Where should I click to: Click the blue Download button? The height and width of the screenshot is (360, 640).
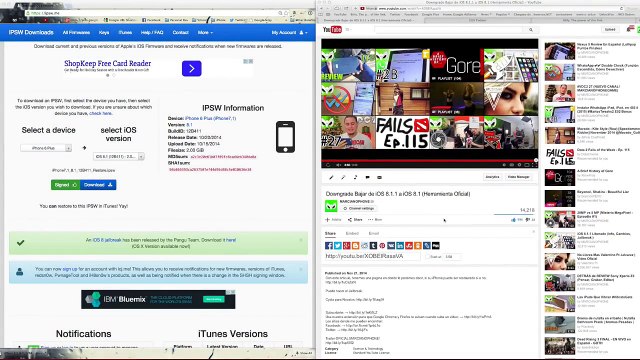pos(98,185)
